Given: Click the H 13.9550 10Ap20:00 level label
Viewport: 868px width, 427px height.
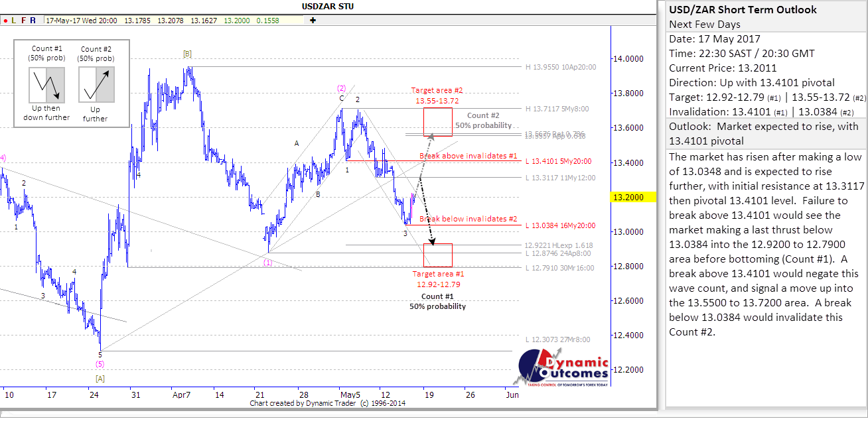Looking at the screenshot, I should [x=560, y=67].
